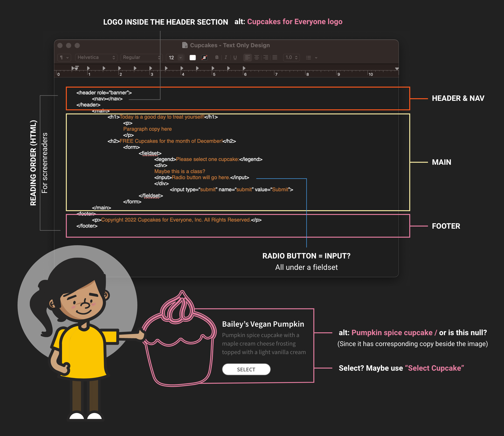The image size is (504, 436).
Task: Click the 'Paragraph copy here' text
Action: pyautogui.click(x=147, y=129)
